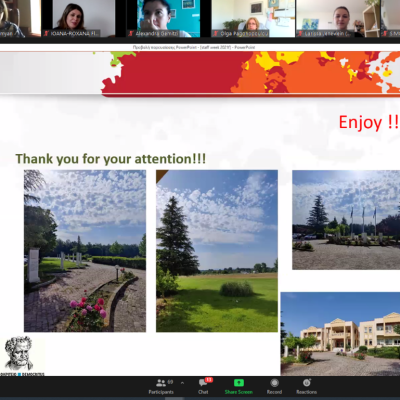Open the Chat icon with unread badge
Image resolution: width=400 pixels, height=400 pixels.
coord(203,383)
